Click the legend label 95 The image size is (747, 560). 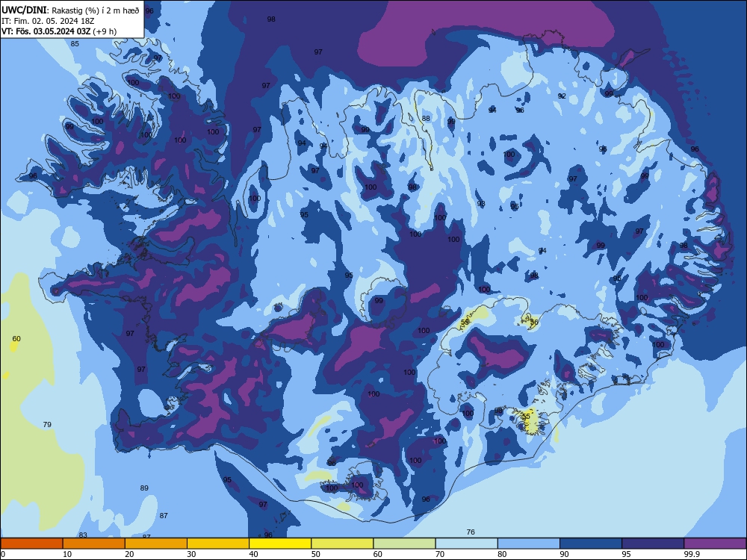tap(626, 554)
